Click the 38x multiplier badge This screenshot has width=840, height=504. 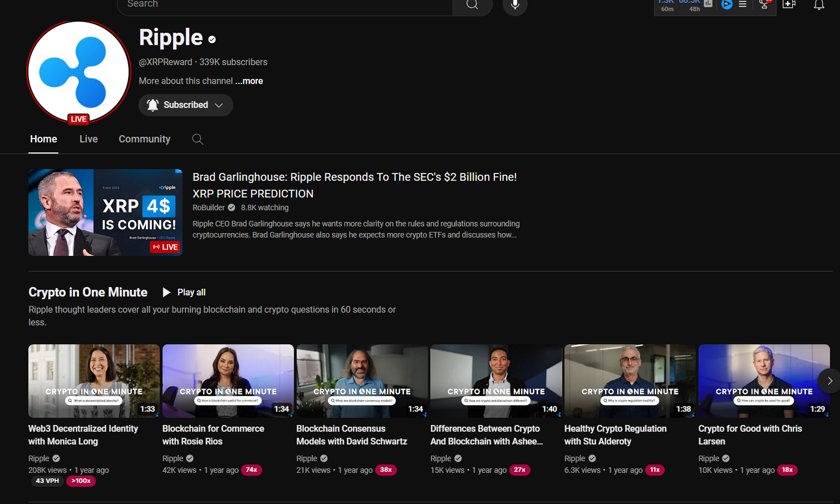386,470
